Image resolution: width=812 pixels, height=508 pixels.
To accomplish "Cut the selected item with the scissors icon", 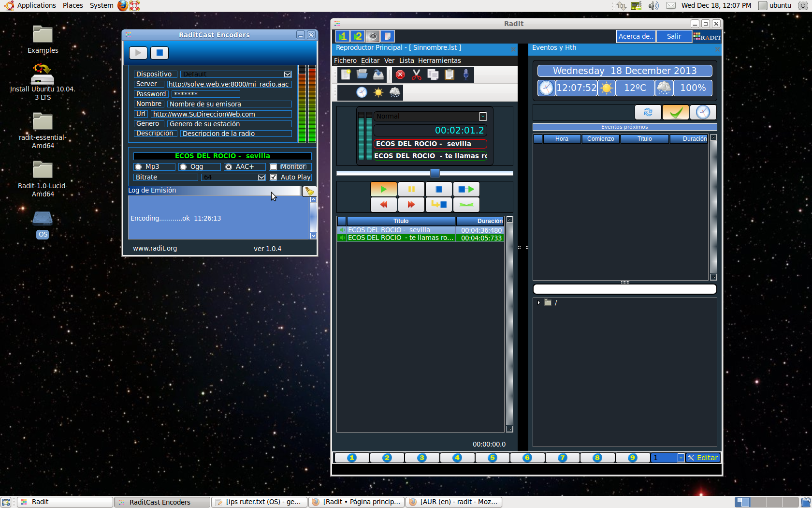I will click(x=417, y=75).
